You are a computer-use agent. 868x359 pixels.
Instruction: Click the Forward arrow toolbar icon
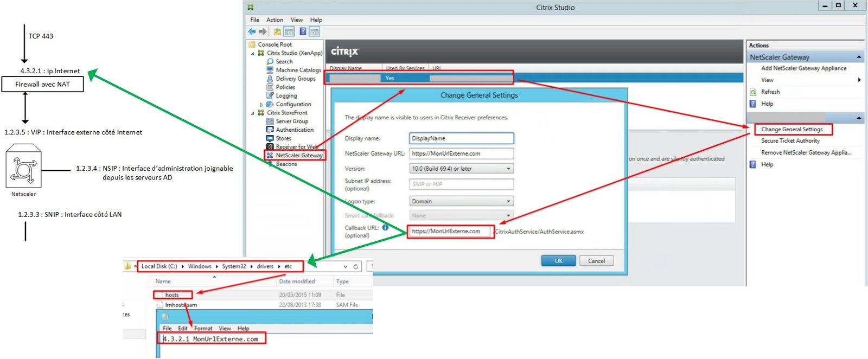click(263, 31)
